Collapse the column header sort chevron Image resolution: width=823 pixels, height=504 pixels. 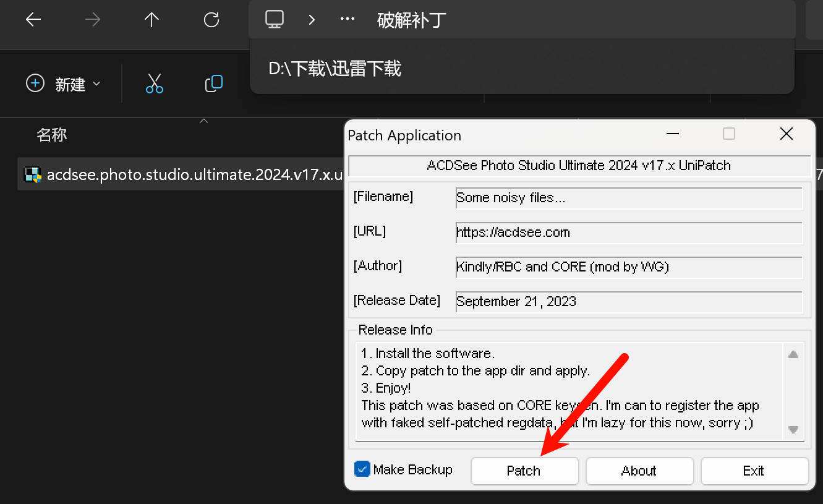[203, 122]
